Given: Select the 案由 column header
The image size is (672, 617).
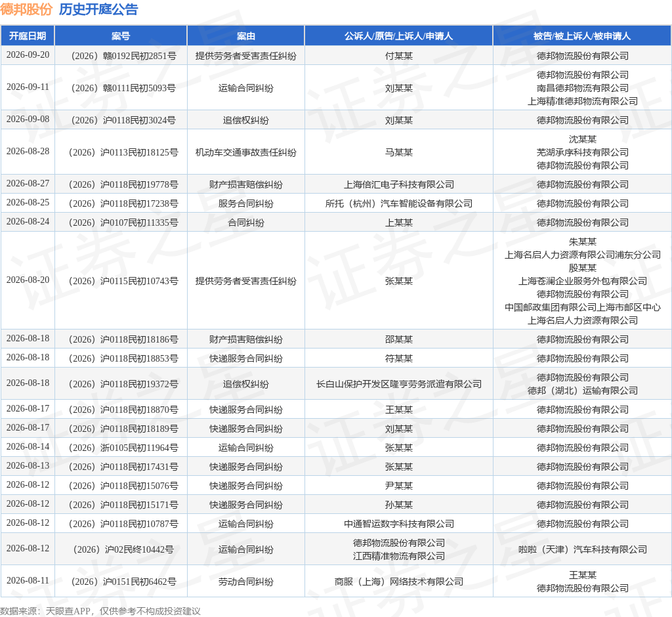Looking at the screenshot, I should point(245,36).
